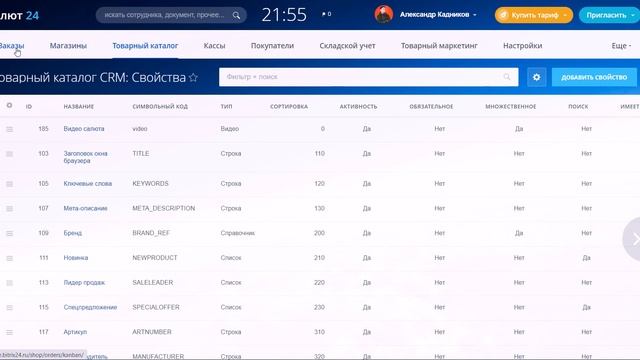
Task: Open row menu icon for Ключевые слова
Action: click(x=9, y=184)
